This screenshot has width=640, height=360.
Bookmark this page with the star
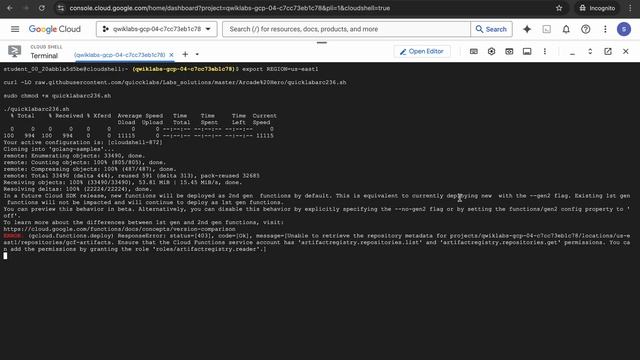[559, 8]
